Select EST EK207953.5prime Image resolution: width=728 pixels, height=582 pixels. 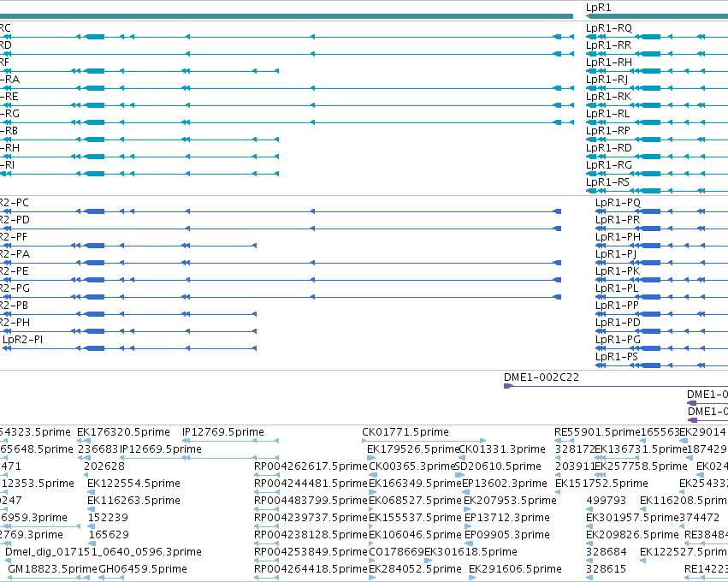click(510, 501)
